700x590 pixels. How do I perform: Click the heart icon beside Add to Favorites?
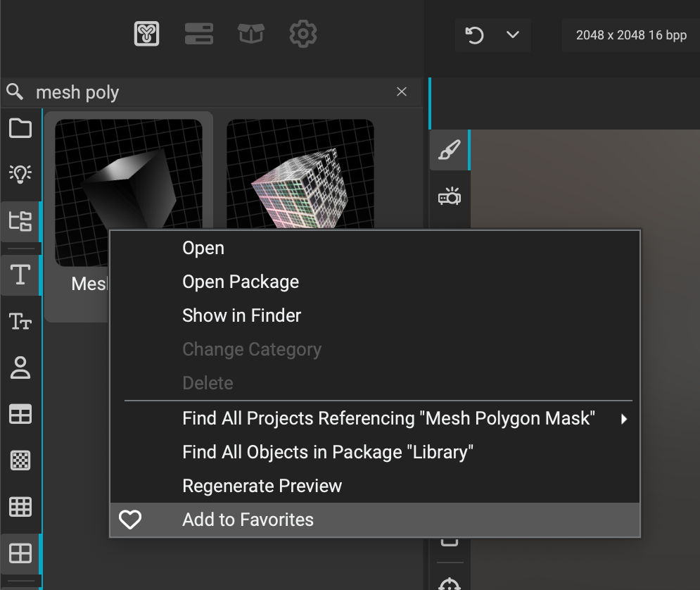pos(130,520)
